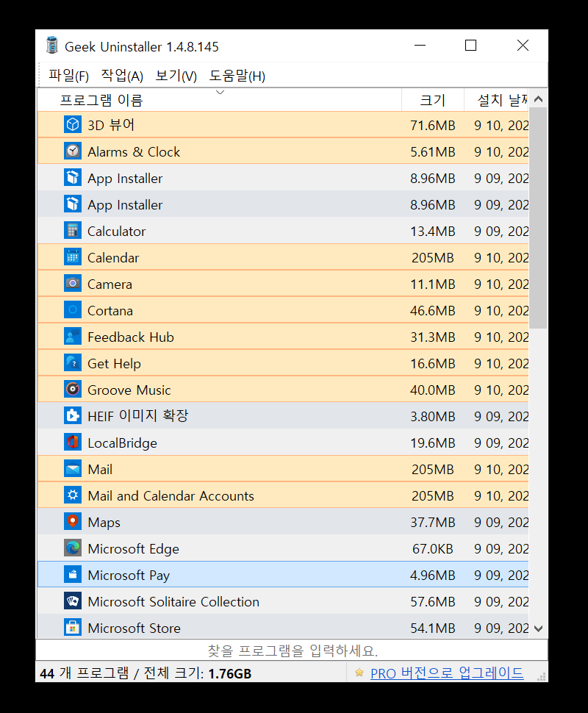Select the Groove Music row
The image size is (588, 713).
pos(283,390)
